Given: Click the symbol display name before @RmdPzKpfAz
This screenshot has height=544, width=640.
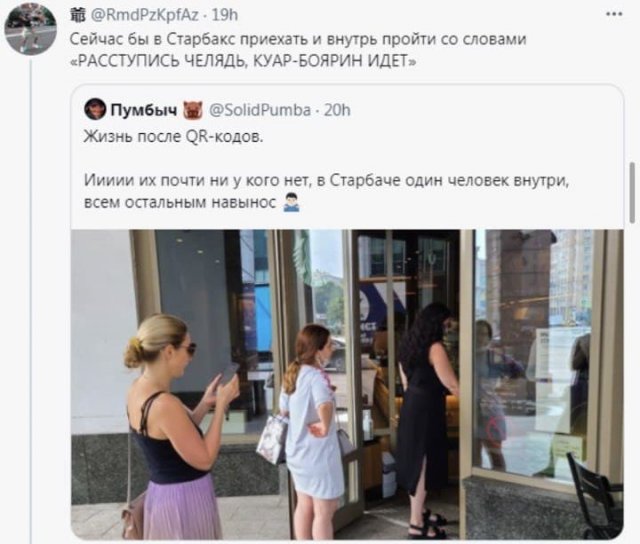Looking at the screenshot, I should (x=78, y=15).
